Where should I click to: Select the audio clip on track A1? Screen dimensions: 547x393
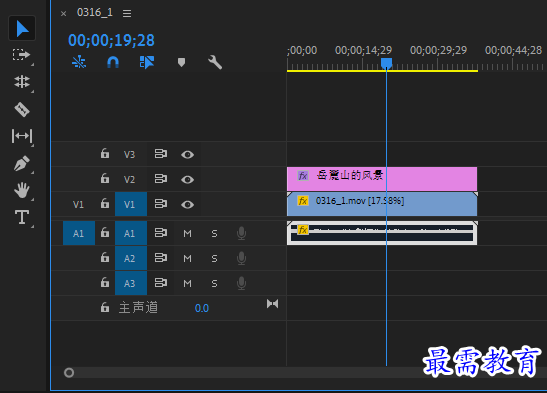pos(382,233)
